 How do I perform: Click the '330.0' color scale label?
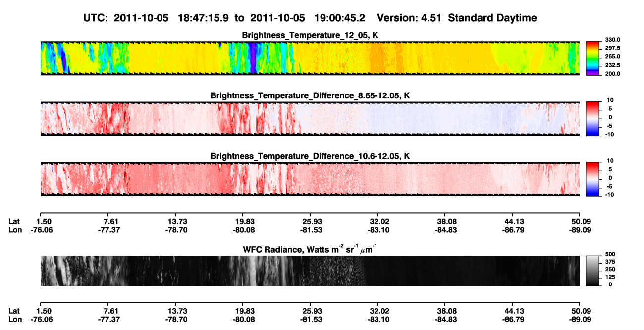[612, 40]
